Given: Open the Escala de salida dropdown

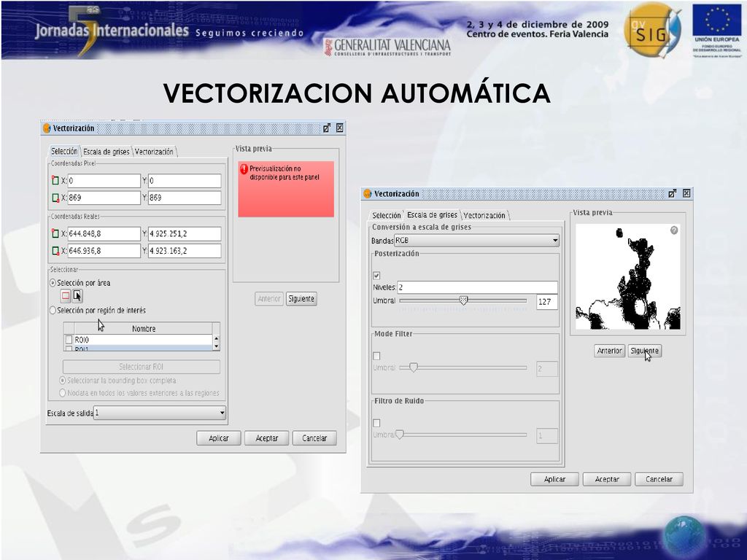Looking at the screenshot, I should point(160,413).
